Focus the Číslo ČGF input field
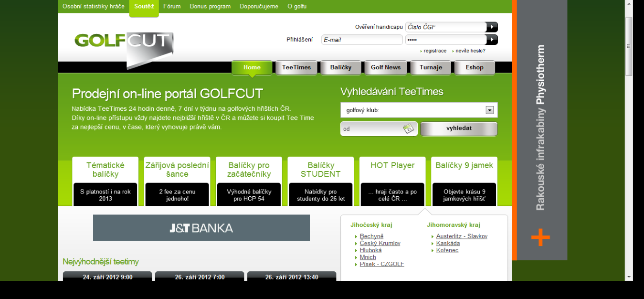Viewport: 644px width, 299px height. point(445,27)
